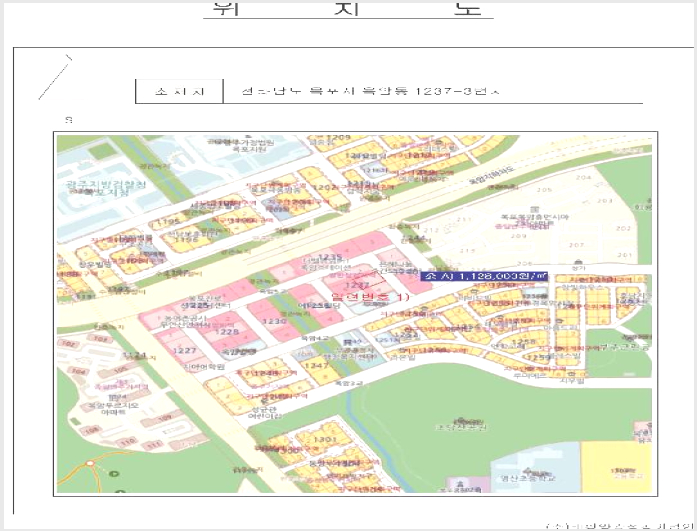Viewport: 697px width, 531px height.
Task: Click the 지우빌 building label
Action: pyautogui.click(x=572, y=381)
